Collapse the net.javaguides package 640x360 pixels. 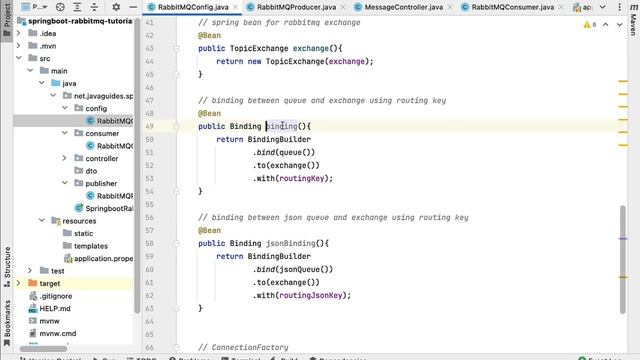point(53,96)
